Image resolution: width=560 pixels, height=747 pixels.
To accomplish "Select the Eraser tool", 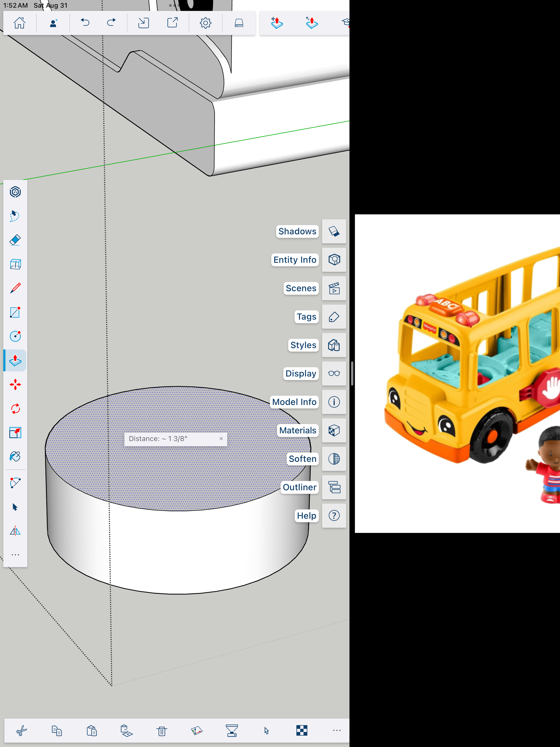I will click(x=15, y=240).
